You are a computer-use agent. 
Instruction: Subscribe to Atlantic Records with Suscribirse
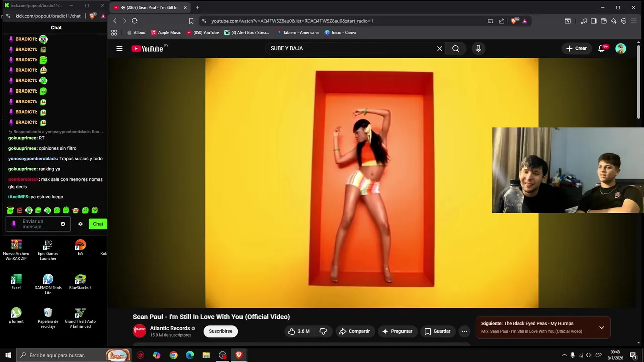[221, 331]
